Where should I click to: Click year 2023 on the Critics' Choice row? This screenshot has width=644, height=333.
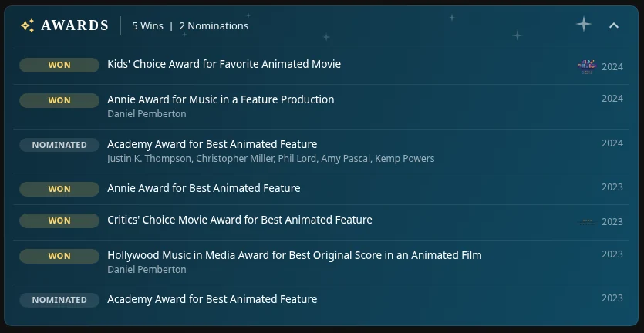point(612,222)
